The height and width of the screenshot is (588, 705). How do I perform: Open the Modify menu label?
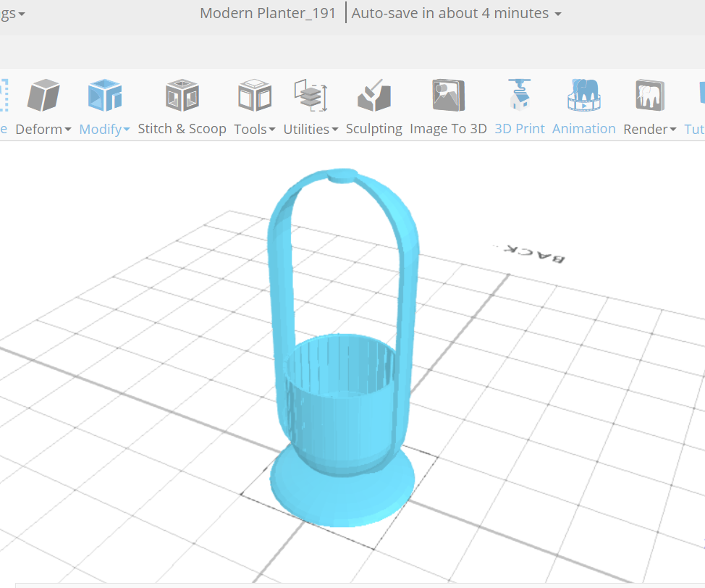tap(100, 129)
